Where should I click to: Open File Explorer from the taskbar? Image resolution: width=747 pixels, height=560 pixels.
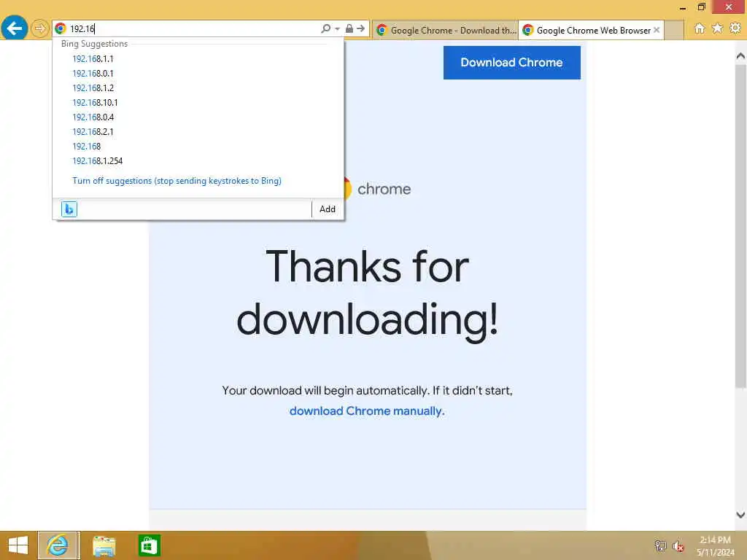(x=104, y=545)
